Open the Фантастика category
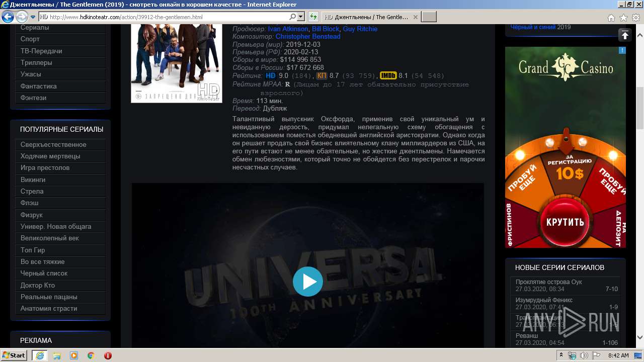 [x=60, y=86]
